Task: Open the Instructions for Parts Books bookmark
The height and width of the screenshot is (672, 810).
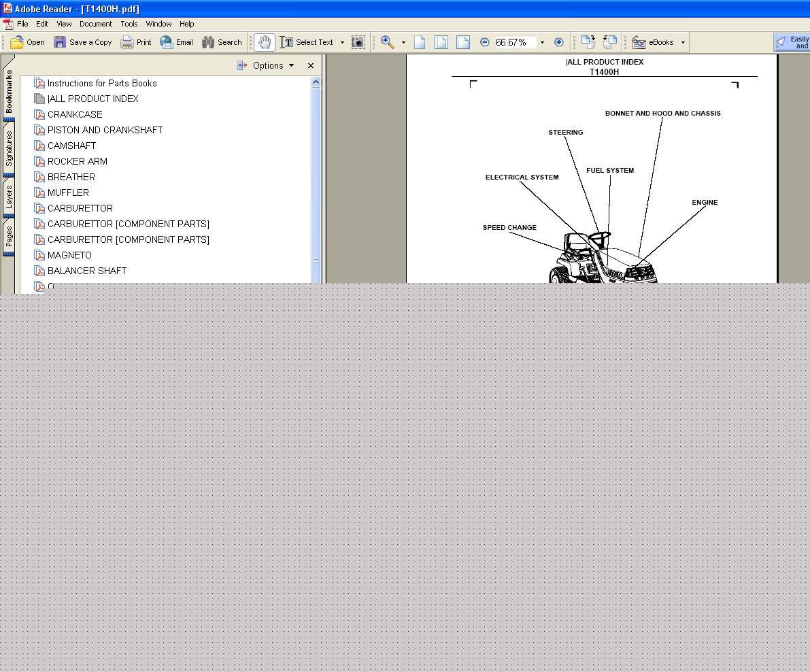Action: (102, 83)
